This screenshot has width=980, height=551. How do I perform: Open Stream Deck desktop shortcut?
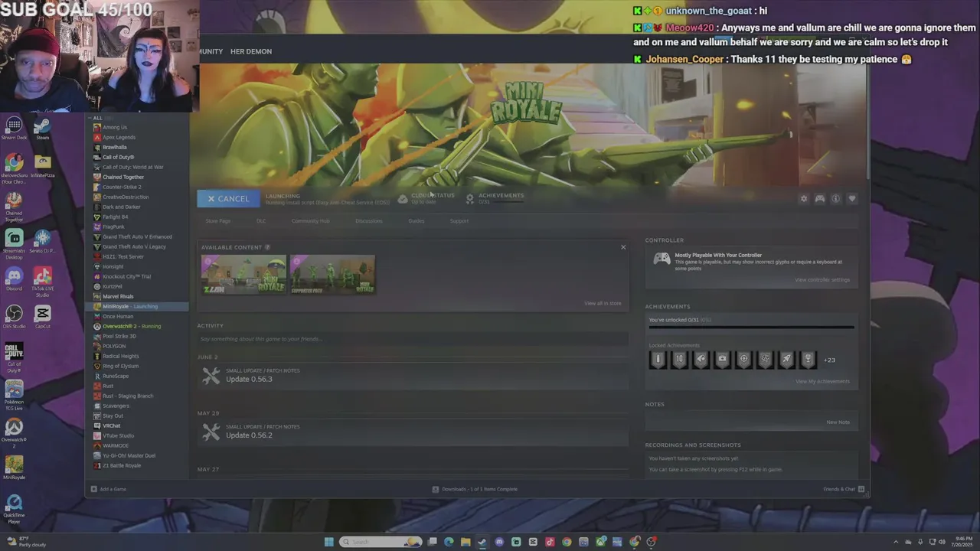(14, 129)
